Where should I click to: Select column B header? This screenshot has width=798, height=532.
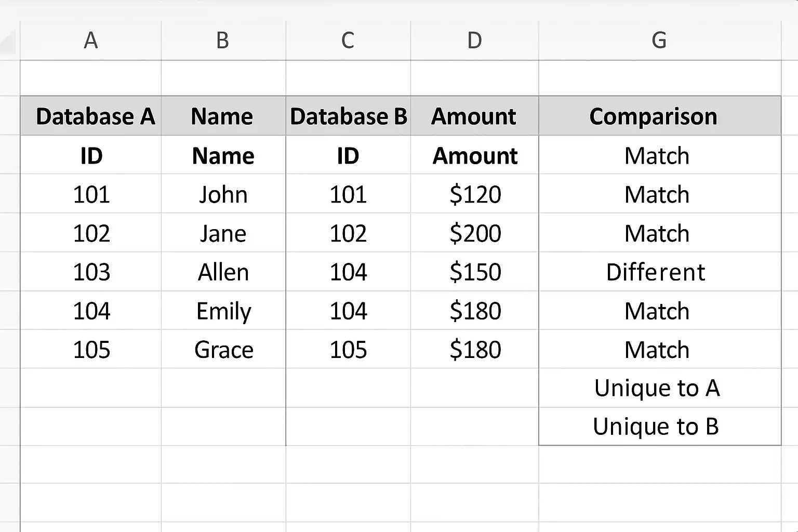(x=223, y=40)
